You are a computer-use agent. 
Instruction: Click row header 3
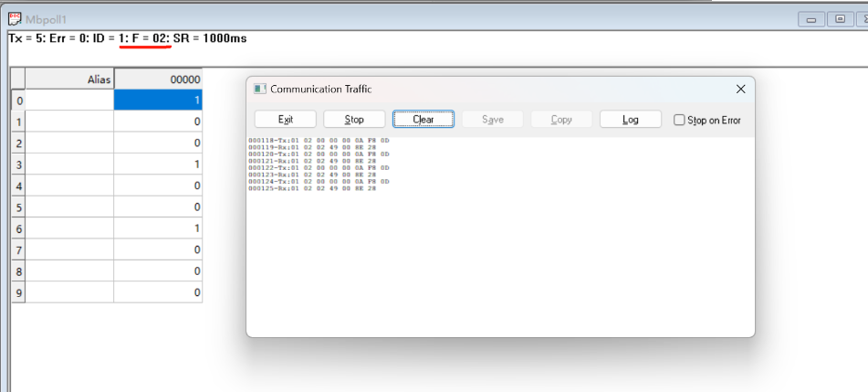pos(19,164)
